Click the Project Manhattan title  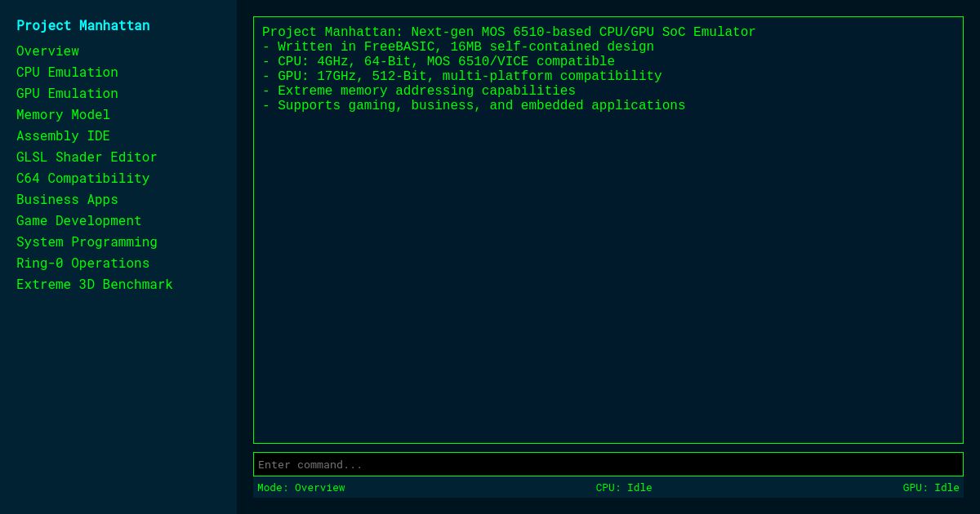(x=82, y=25)
